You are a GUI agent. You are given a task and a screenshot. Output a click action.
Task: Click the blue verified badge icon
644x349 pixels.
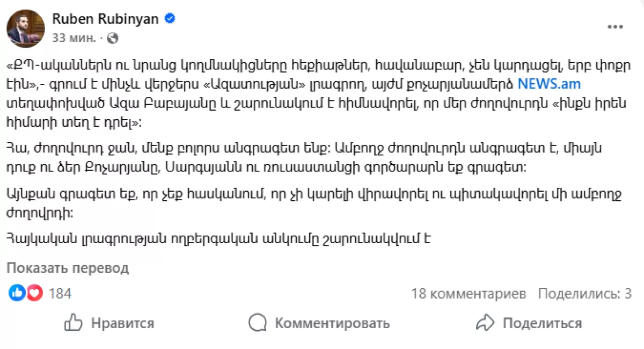point(170,19)
